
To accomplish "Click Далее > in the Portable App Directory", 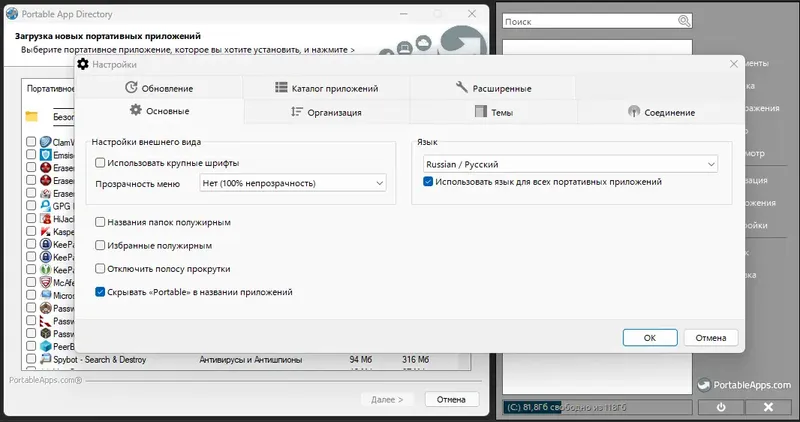I will pyautogui.click(x=387, y=399).
